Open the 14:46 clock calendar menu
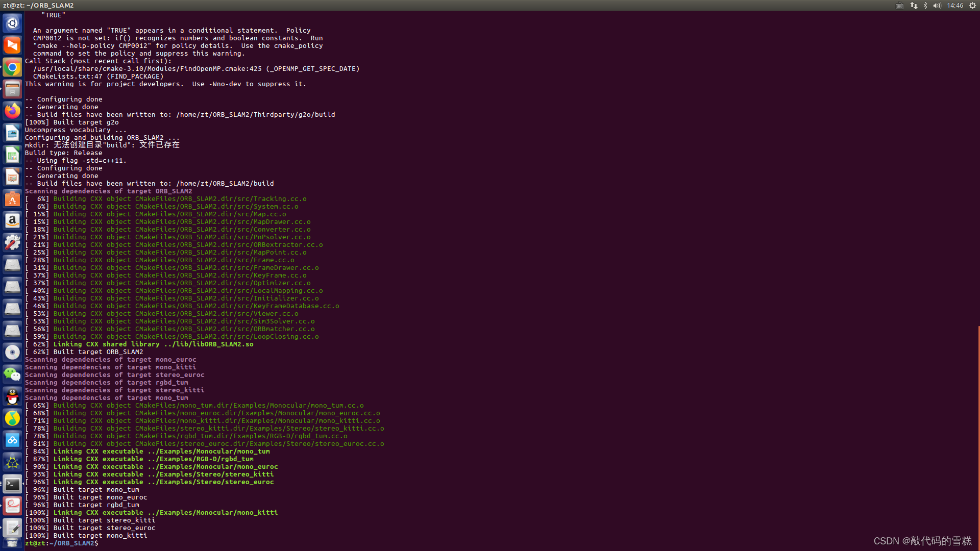 click(955, 6)
